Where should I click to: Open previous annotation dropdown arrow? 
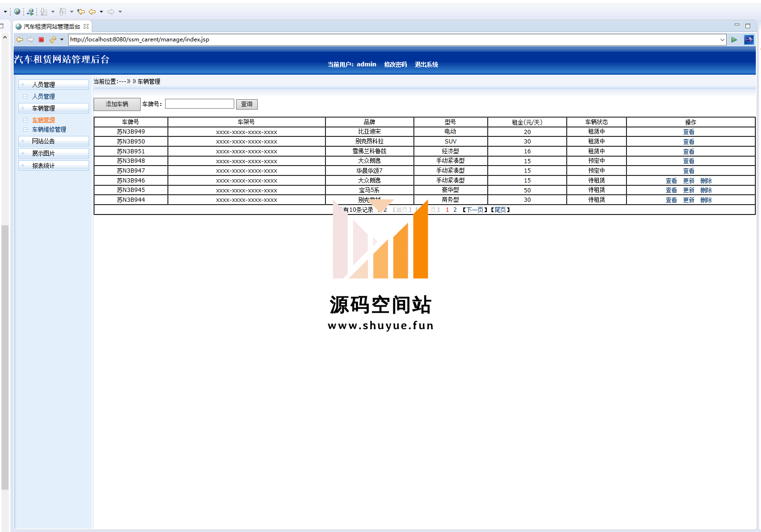[x=71, y=11]
